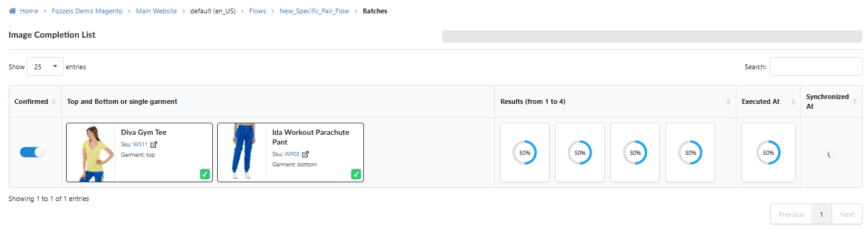Go to Flows breadcrumb

click(258, 11)
